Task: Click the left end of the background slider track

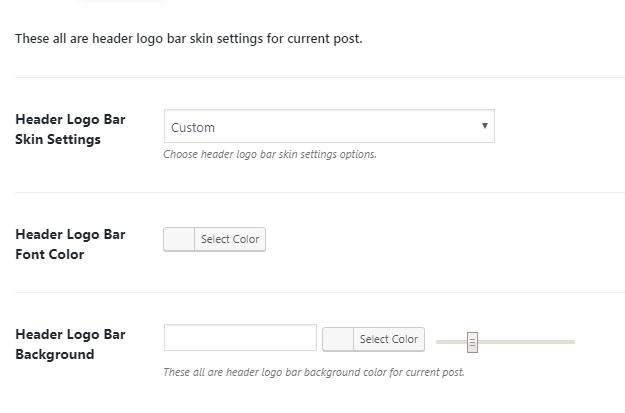Action: [440, 342]
